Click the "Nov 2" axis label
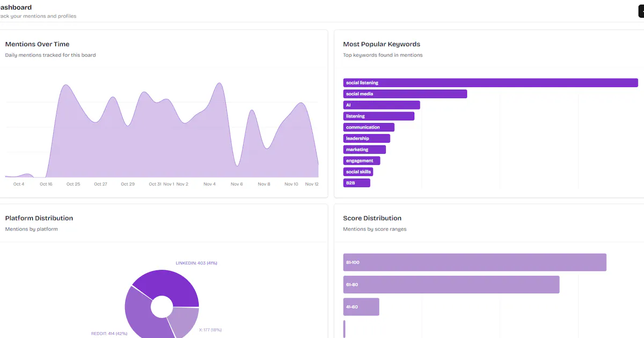This screenshot has width=644, height=338. click(182, 184)
